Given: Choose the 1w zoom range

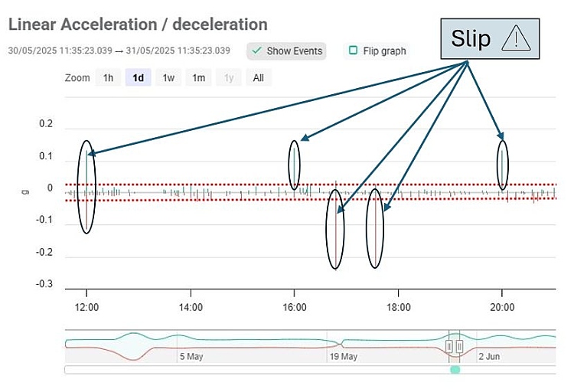Looking at the screenshot, I should point(168,77).
